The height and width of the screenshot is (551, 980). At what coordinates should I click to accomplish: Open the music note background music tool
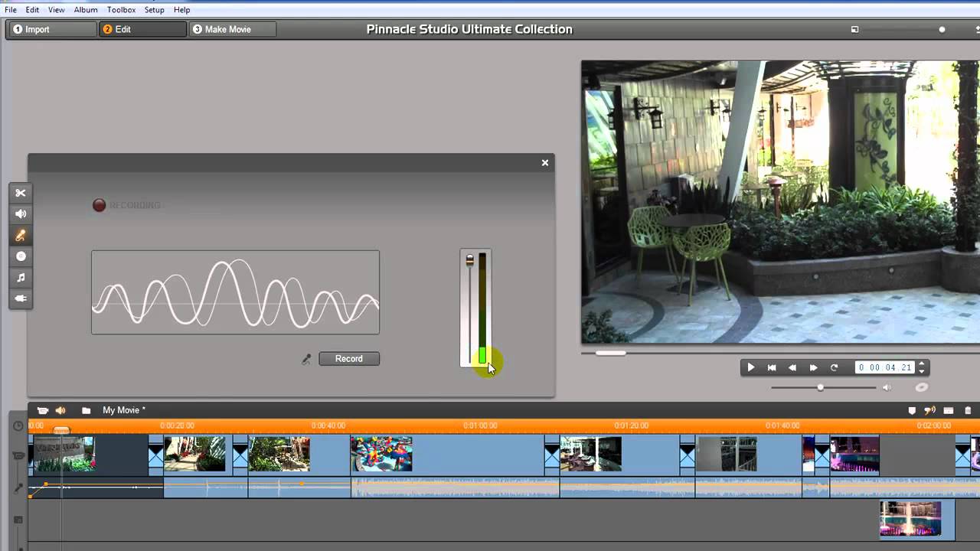[21, 278]
